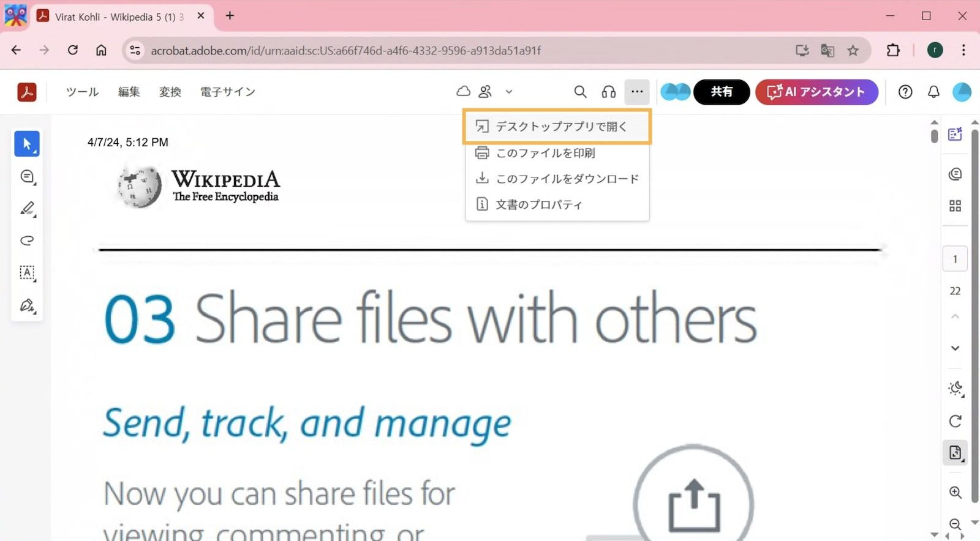The image size is (980, 541).
Task: Click the people collaboration icon
Action: pos(485,91)
